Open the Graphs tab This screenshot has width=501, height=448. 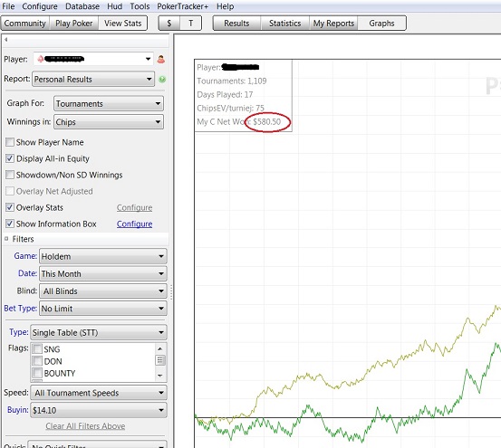point(381,24)
